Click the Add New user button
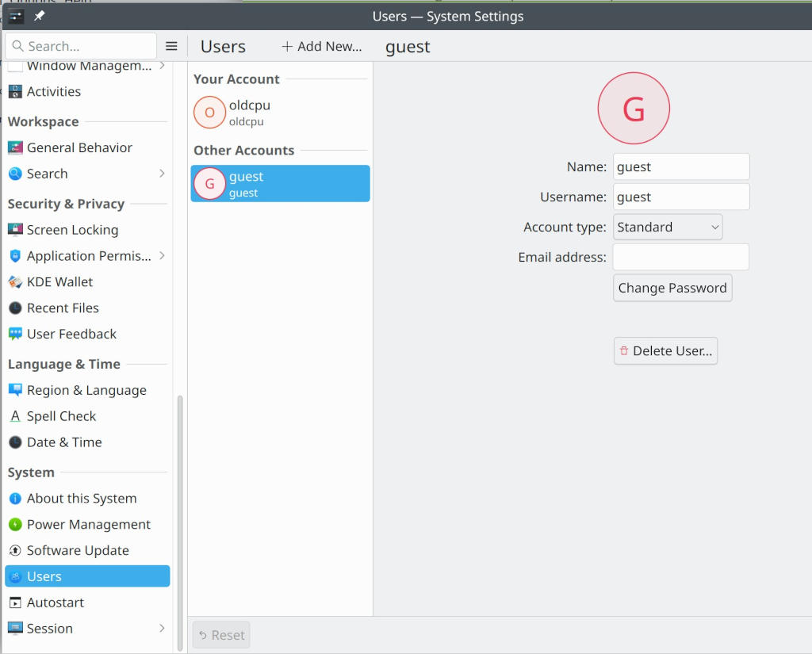 (322, 47)
